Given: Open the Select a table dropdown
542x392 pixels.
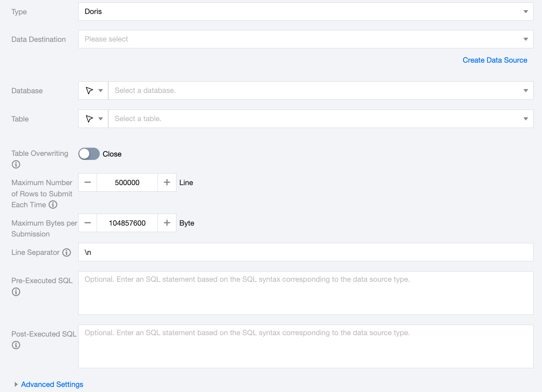Looking at the screenshot, I should [x=320, y=119].
